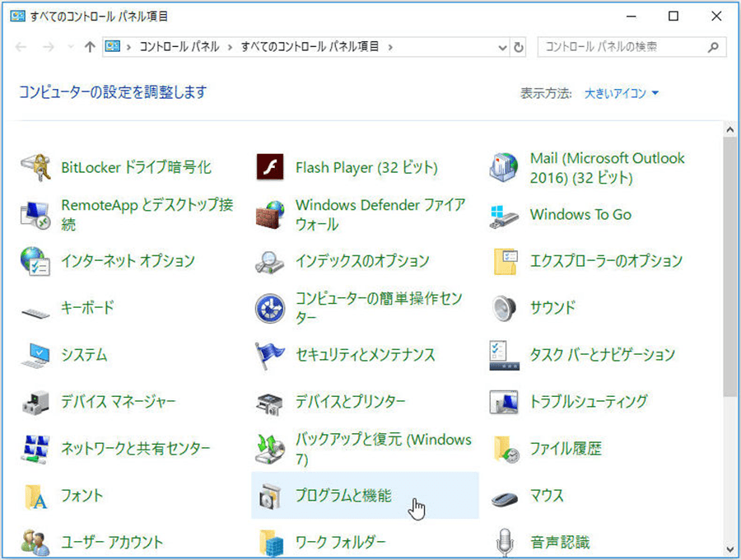Open the システム computer icon
This screenshot has height=560, width=741.
[35, 356]
